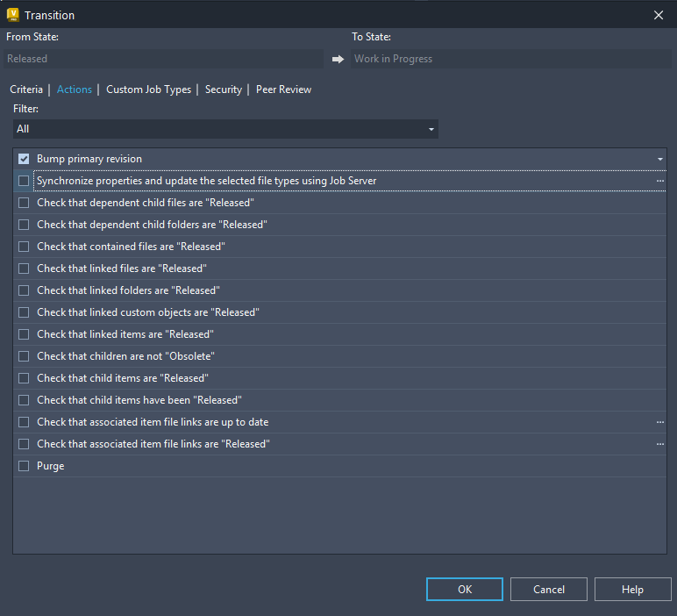Image resolution: width=677 pixels, height=616 pixels.
Task: Check the Purge action
Action: point(24,466)
